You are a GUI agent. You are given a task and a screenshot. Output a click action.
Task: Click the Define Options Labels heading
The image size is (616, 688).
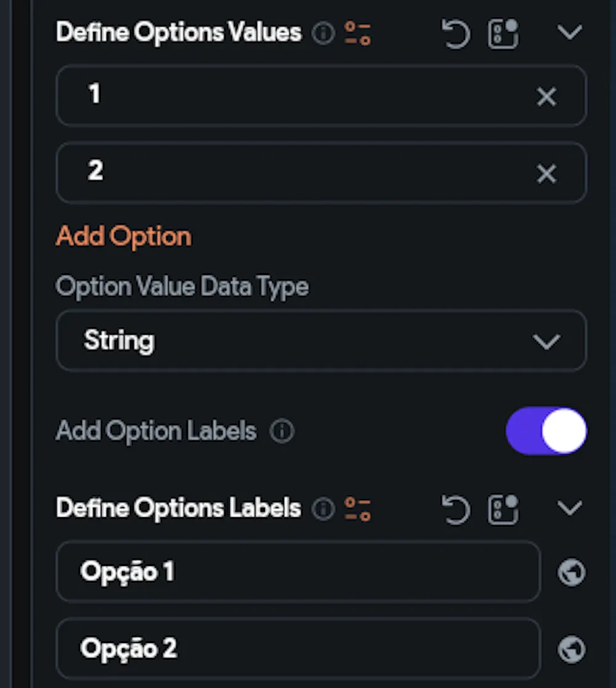[x=179, y=508]
